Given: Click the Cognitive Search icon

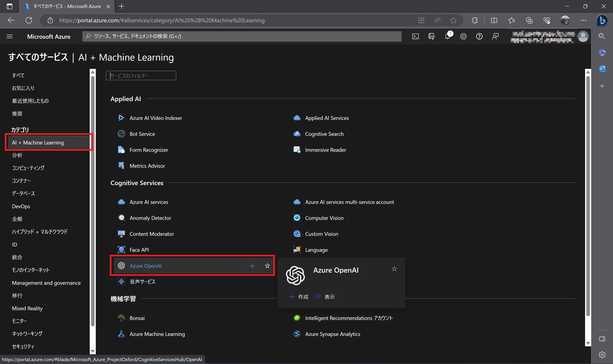Looking at the screenshot, I should coord(297,134).
